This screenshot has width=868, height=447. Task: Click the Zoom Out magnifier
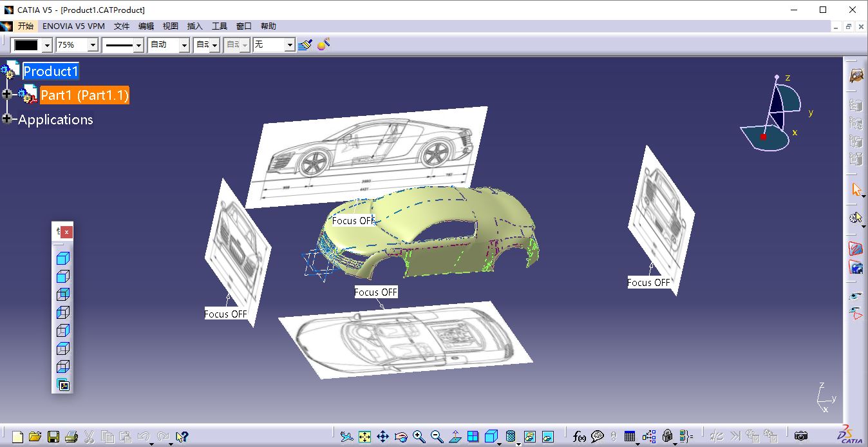tap(437, 437)
